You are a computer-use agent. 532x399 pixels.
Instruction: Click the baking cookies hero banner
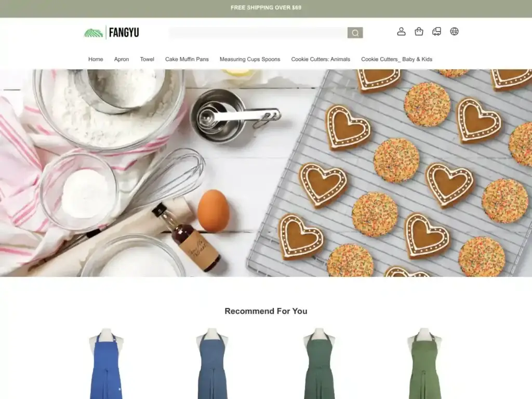click(x=266, y=173)
